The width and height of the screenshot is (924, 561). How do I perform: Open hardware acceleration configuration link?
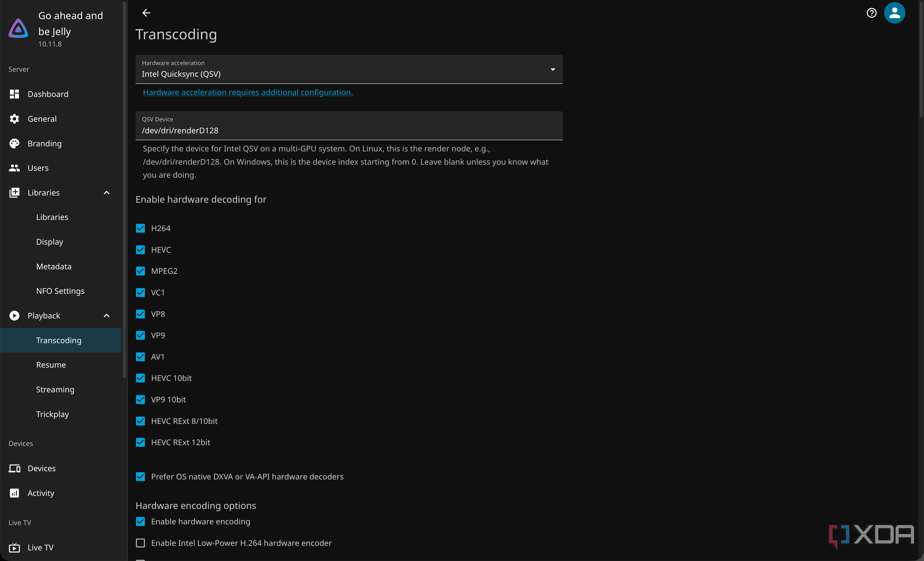pyautogui.click(x=247, y=92)
